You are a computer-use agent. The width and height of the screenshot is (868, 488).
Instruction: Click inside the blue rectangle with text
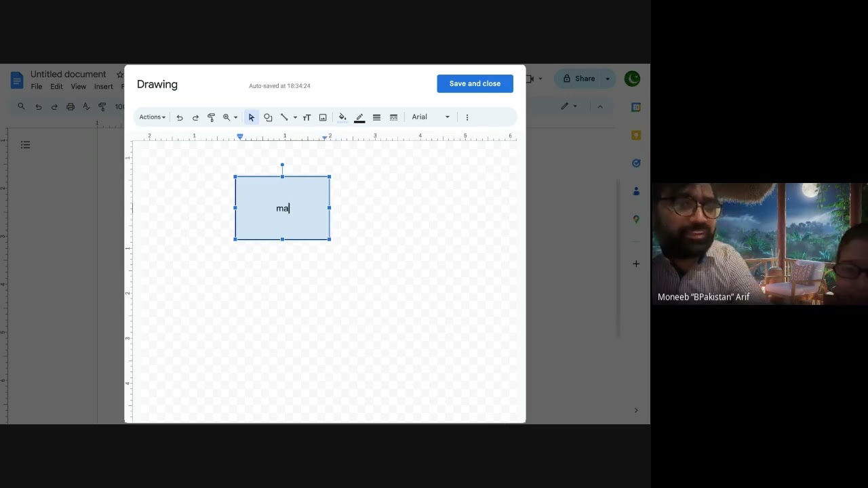[283, 208]
